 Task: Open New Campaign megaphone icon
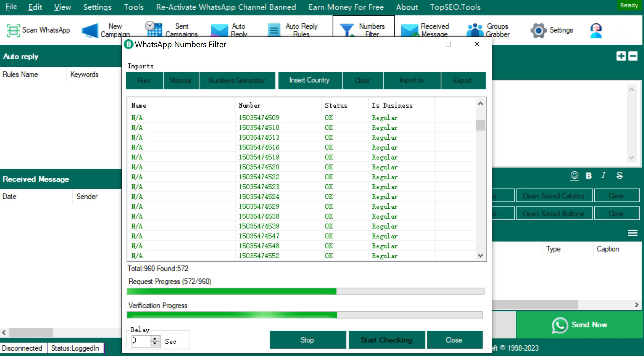pyautogui.click(x=90, y=31)
